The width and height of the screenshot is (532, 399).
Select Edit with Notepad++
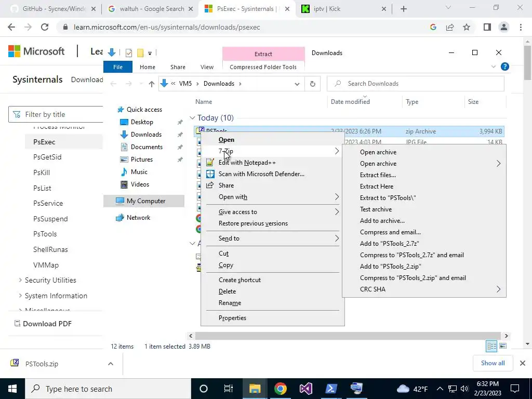coord(247,163)
